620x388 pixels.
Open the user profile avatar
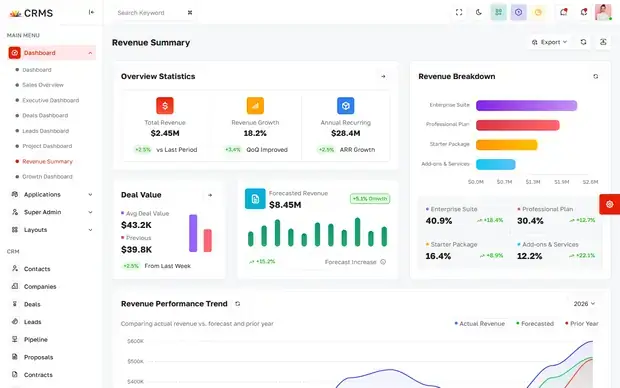click(603, 12)
